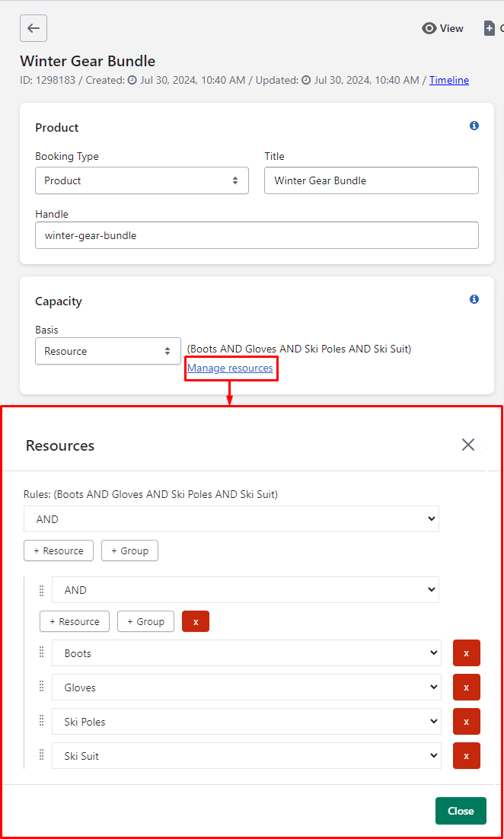
Task: Open the View eye icon
Action: (x=429, y=28)
